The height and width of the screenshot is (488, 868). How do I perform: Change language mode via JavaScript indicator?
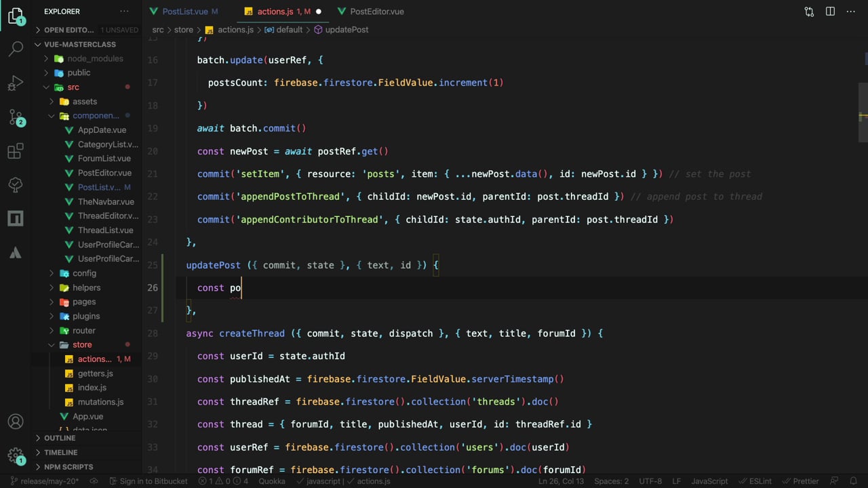709,481
